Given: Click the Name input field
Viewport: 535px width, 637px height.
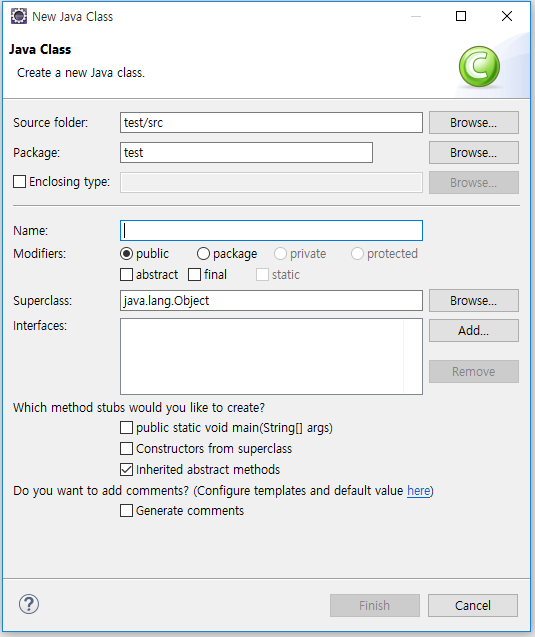Looking at the screenshot, I should [271, 230].
